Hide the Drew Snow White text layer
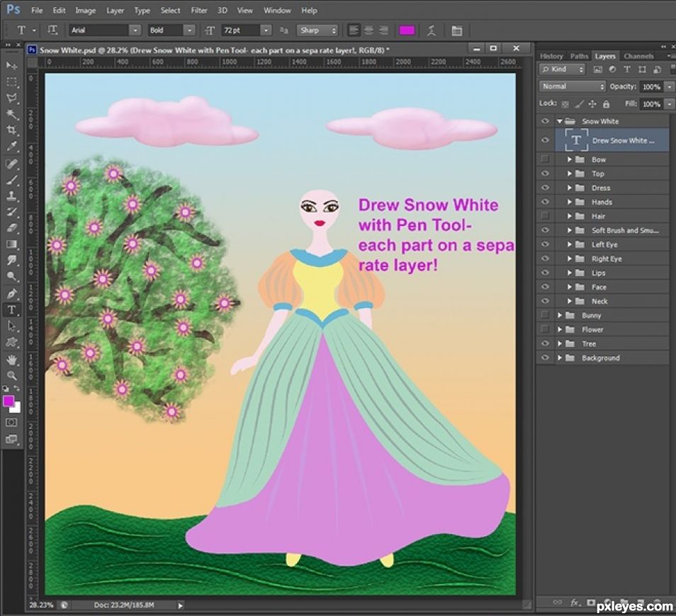Screen dimensions: 676x616 click(545, 140)
